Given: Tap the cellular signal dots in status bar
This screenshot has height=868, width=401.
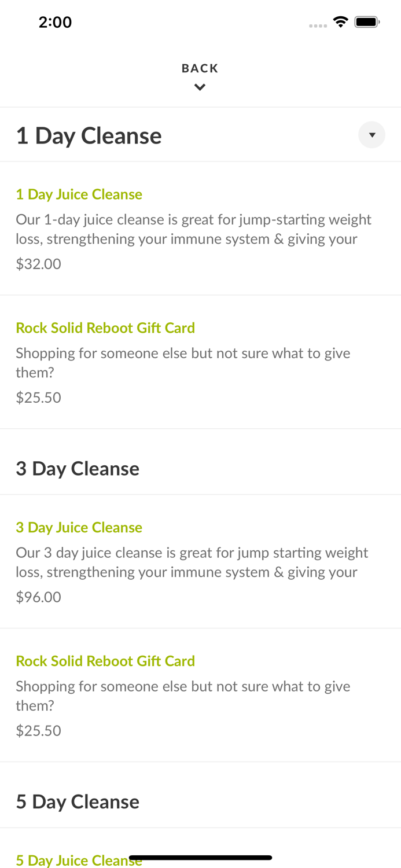Looking at the screenshot, I should 318,25.
